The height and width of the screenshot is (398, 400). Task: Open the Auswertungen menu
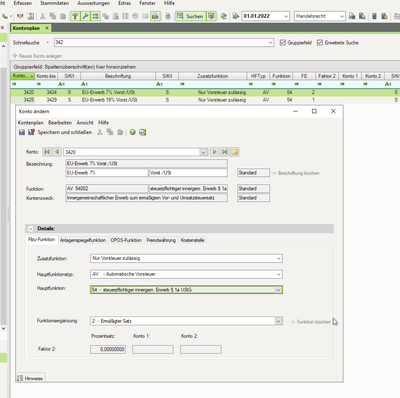point(93,3)
